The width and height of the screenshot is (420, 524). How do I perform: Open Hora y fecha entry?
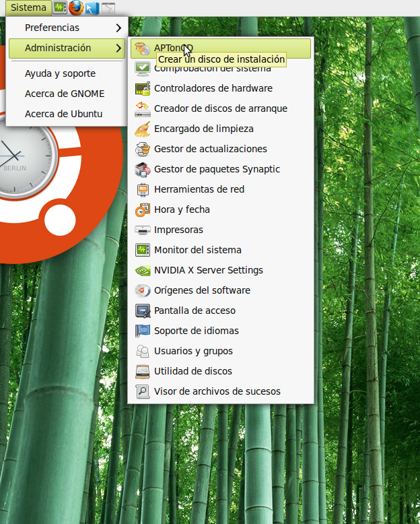pyautogui.click(x=182, y=209)
